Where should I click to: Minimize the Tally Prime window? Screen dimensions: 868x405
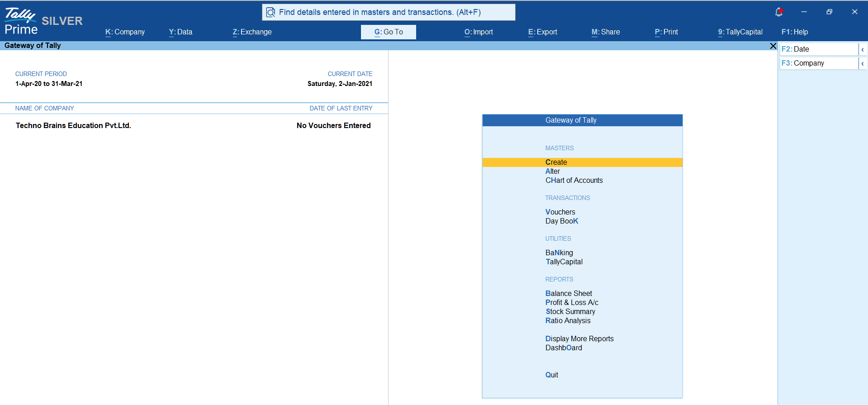(x=804, y=12)
